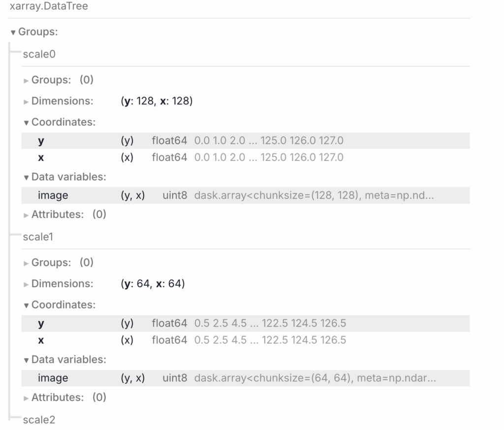Viewport: 504px width, 430px height.
Task: Select the scale2 group name
Action: 39,420
